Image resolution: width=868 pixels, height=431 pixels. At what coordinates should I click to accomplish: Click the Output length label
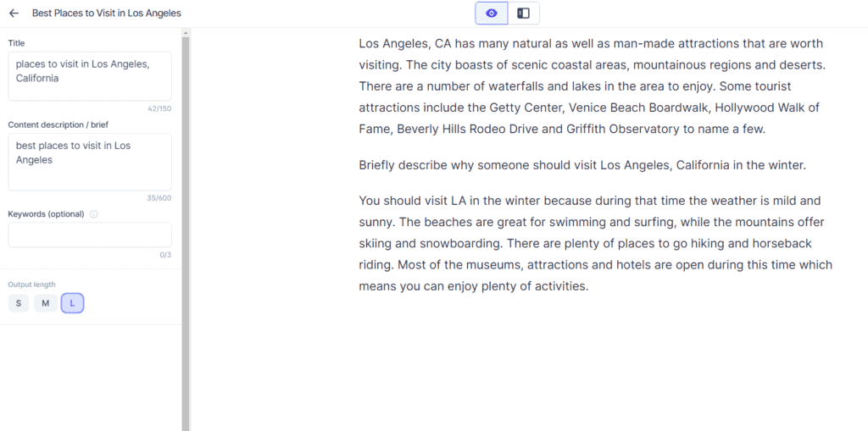(x=31, y=285)
